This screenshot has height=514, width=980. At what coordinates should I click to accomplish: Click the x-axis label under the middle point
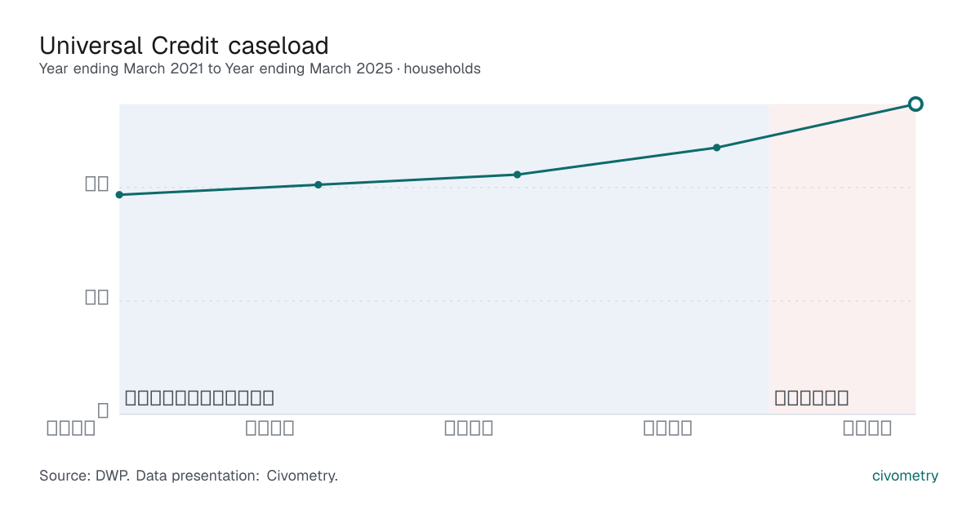469,428
